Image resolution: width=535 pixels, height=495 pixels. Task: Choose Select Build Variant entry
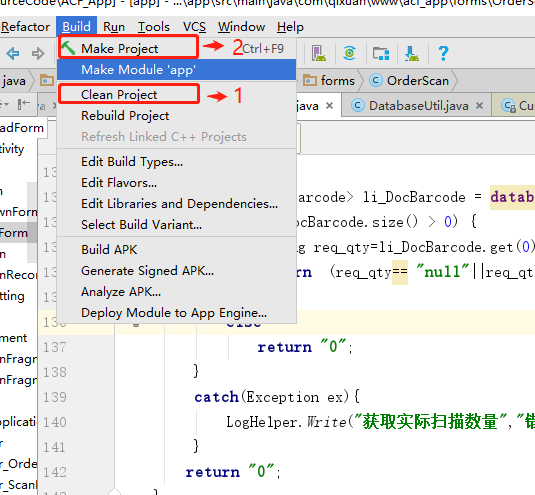(x=176, y=225)
